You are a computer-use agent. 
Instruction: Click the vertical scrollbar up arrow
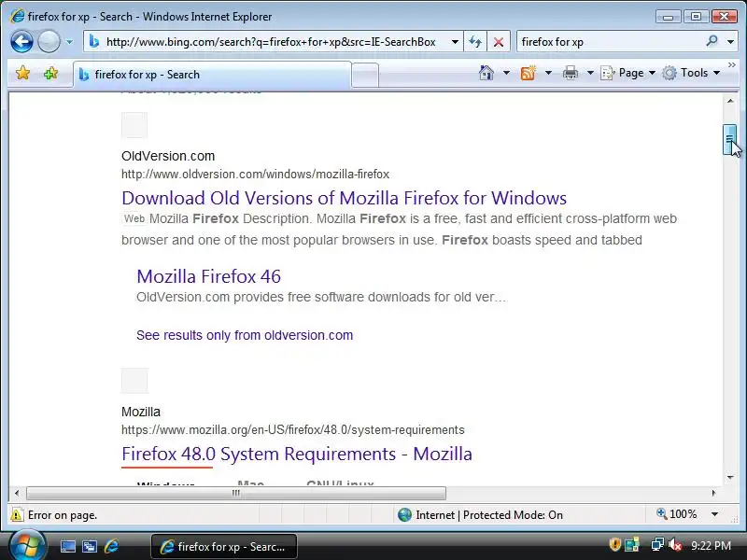click(730, 101)
